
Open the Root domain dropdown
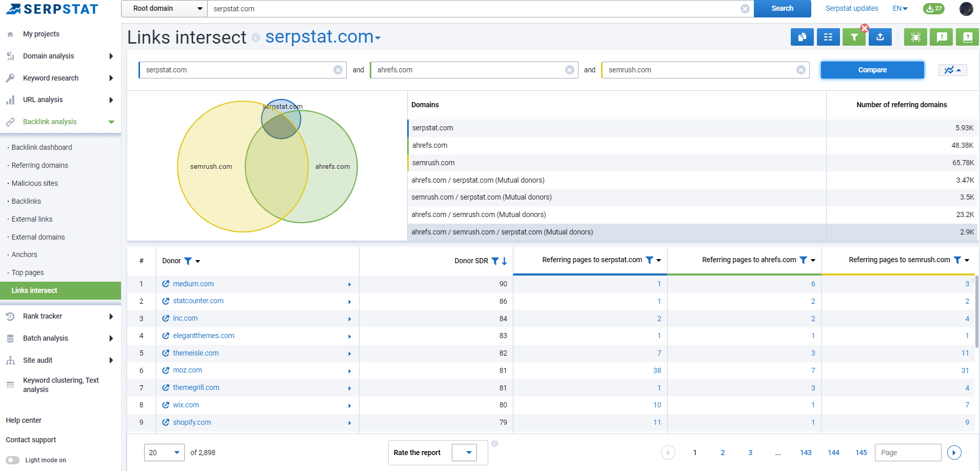(x=164, y=9)
